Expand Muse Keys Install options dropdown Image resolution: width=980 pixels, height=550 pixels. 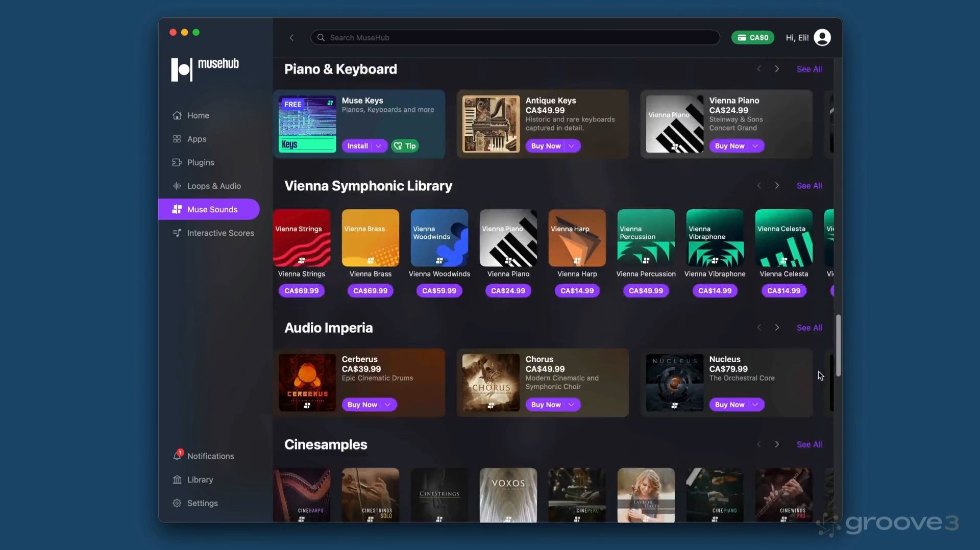379,146
